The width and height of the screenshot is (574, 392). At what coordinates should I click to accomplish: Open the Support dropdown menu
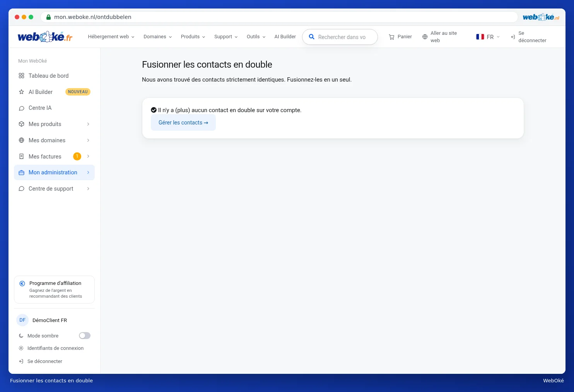(226, 37)
